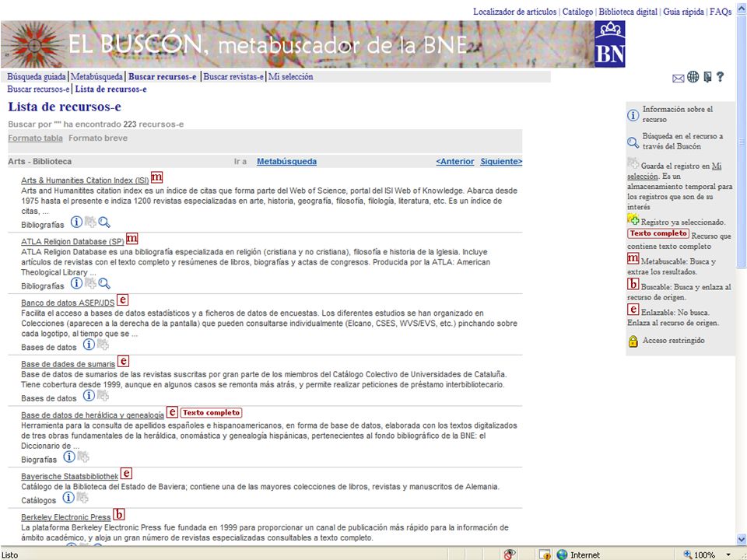Image resolution: width=747 pixels, height=560 pixels.
Task: Show info for Base de dades de sumaris
Action: point(89,395)
